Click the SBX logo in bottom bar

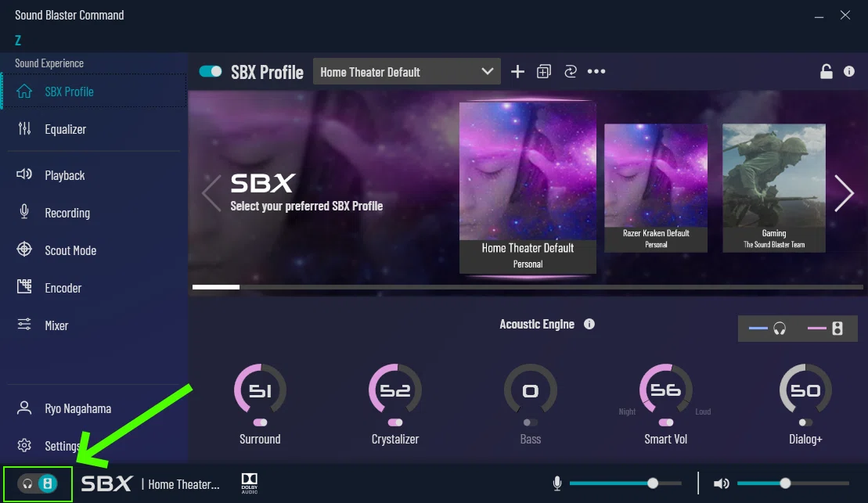107,483
